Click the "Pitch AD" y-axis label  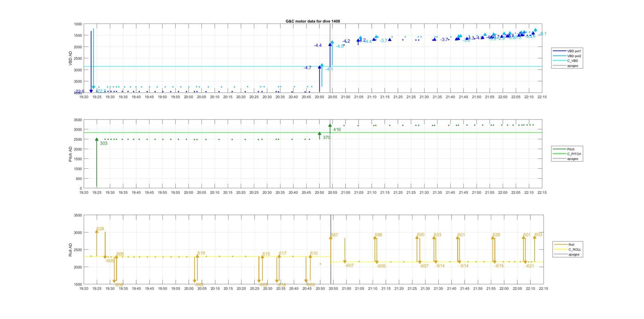click(70, 154)
